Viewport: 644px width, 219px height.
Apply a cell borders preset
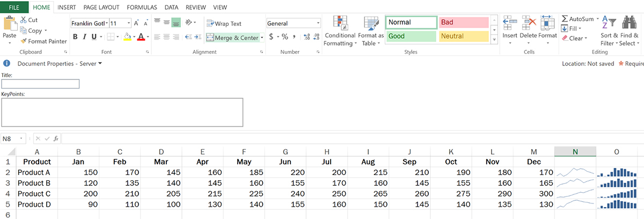110,37
